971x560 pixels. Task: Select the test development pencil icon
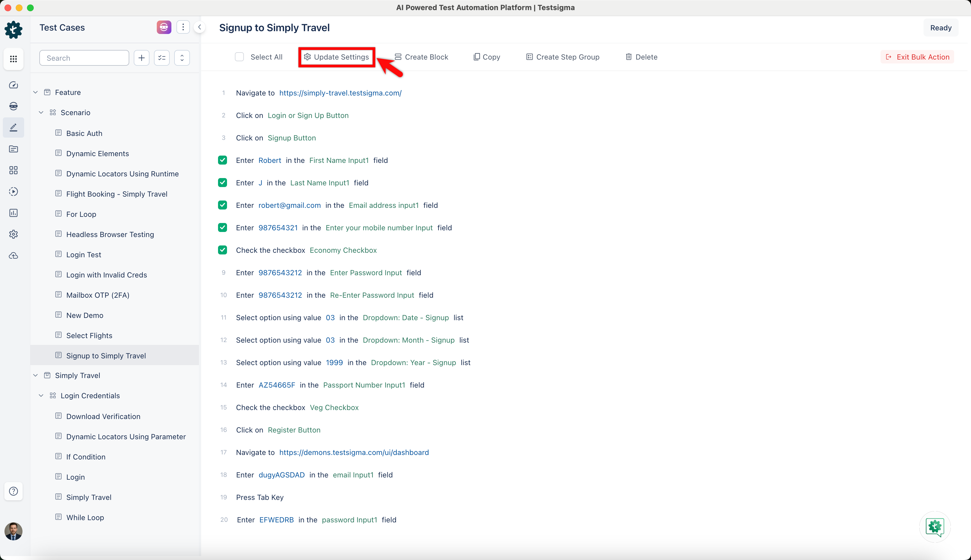13,127
